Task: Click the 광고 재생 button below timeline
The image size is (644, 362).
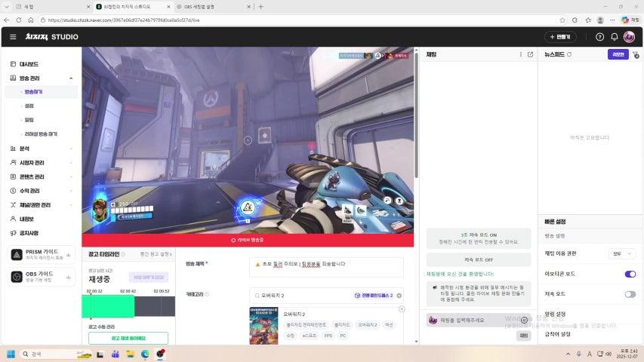Action: pyautogui.click(x=128, y=338)
